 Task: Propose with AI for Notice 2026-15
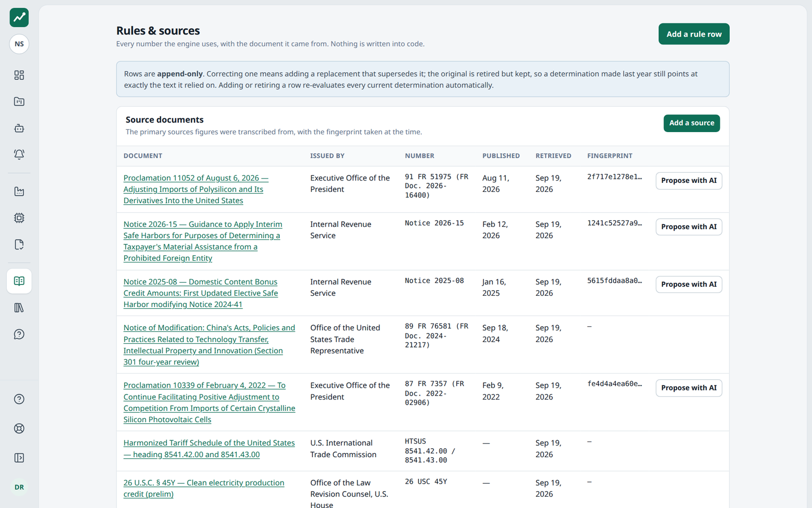689,227
